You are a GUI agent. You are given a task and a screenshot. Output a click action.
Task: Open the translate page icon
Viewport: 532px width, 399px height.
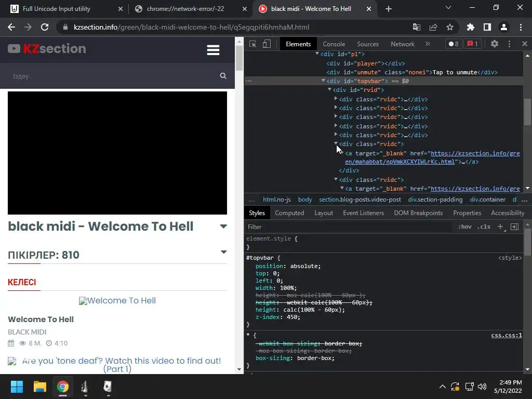click(417, 27)
